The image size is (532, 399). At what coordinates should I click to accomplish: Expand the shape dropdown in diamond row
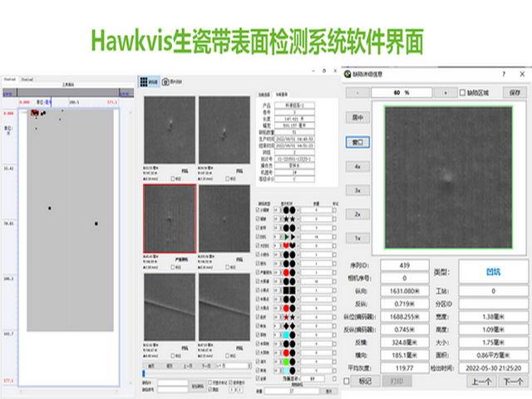[298, 326]
